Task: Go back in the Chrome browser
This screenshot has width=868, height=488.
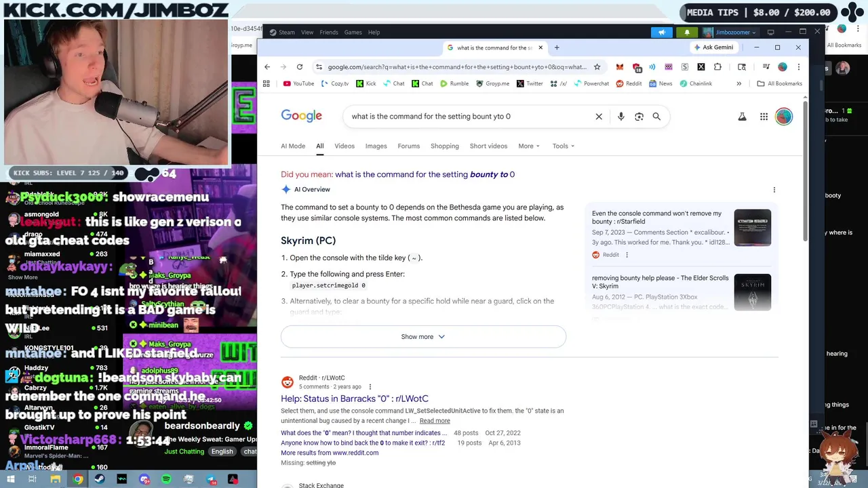Action: coord(267,66)
